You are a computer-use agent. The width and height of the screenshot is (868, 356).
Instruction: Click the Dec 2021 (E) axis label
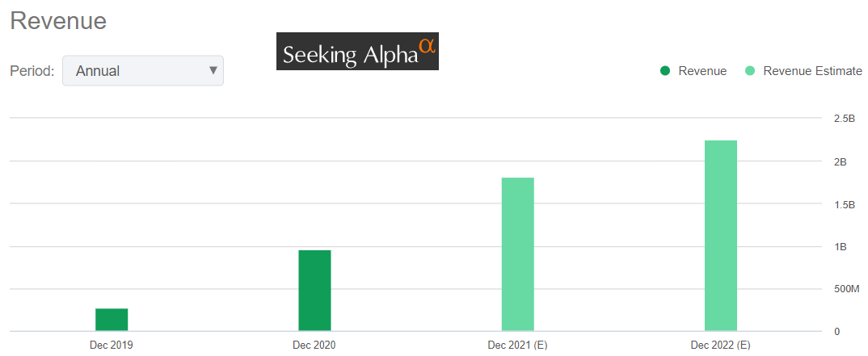coord(517,345)
